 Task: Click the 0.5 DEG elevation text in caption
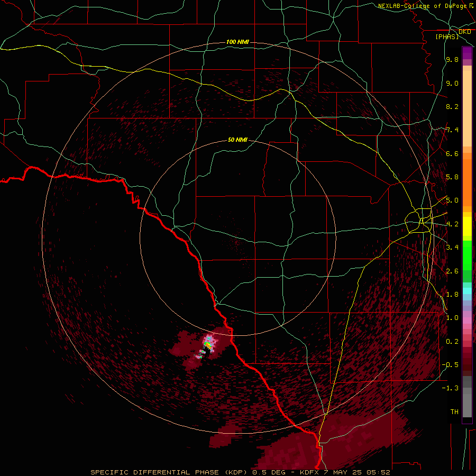(269, 472)
